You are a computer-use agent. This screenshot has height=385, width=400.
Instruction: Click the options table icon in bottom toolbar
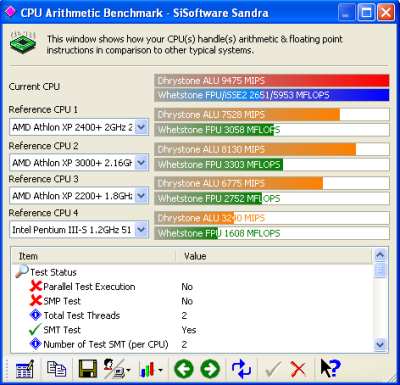(x=25, y=369)
